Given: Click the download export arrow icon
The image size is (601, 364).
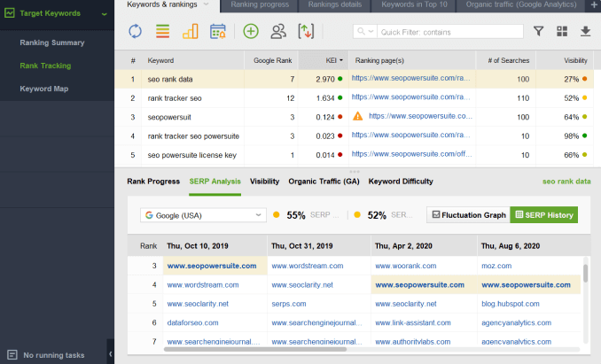Looking at the screenshot, I should point(585,31).
